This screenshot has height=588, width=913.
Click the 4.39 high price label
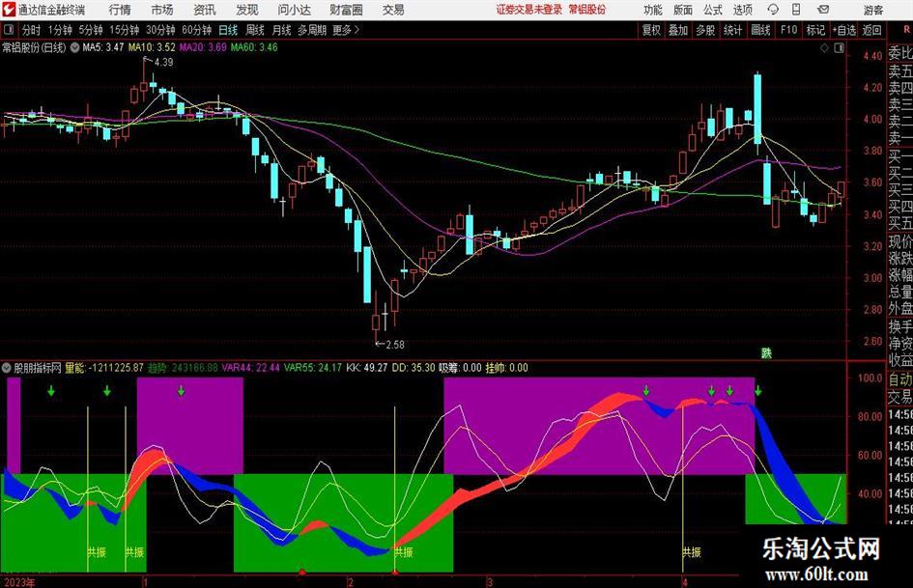[163, 63]
